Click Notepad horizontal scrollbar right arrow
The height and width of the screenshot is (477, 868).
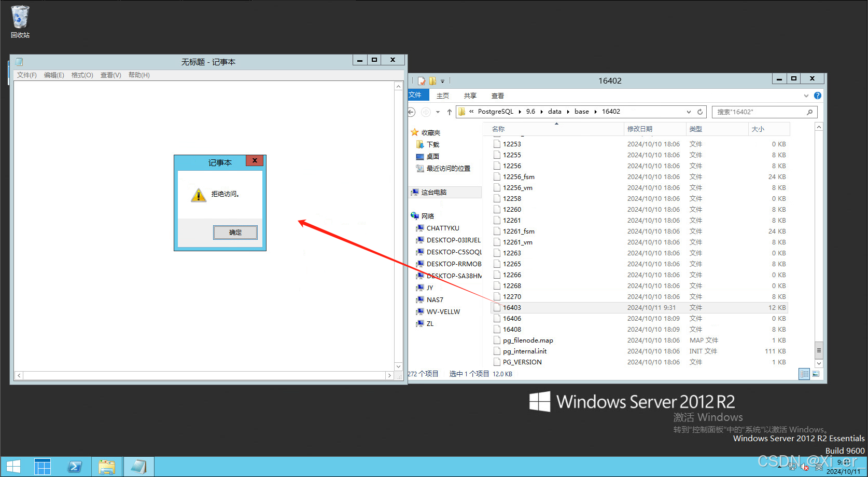[x=389, y=375]
